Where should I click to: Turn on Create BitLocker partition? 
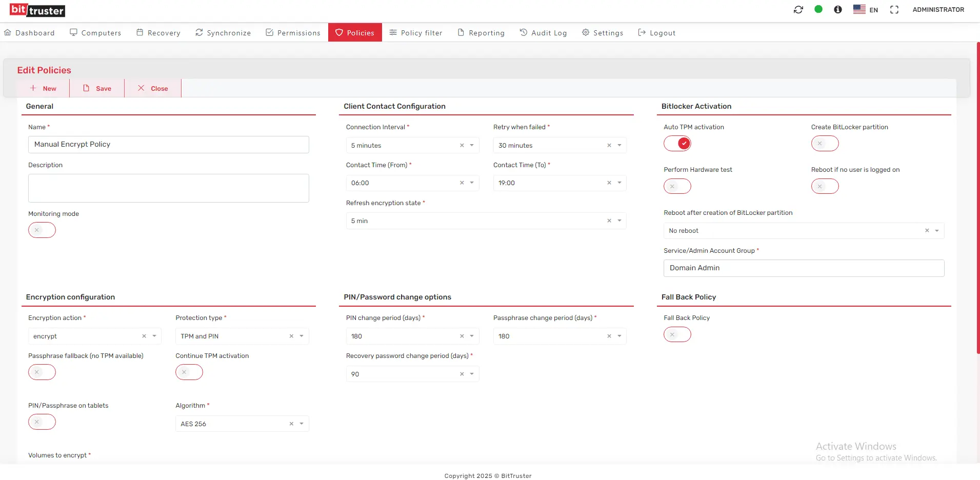[825, 144]
